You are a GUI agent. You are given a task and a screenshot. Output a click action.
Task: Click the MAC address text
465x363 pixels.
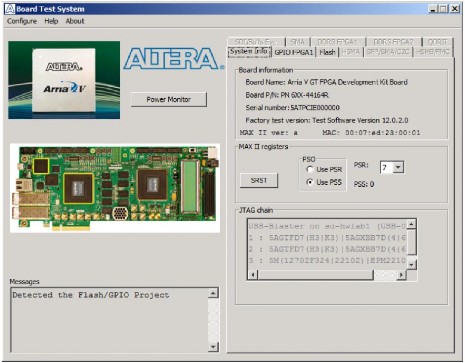(371, 133)
